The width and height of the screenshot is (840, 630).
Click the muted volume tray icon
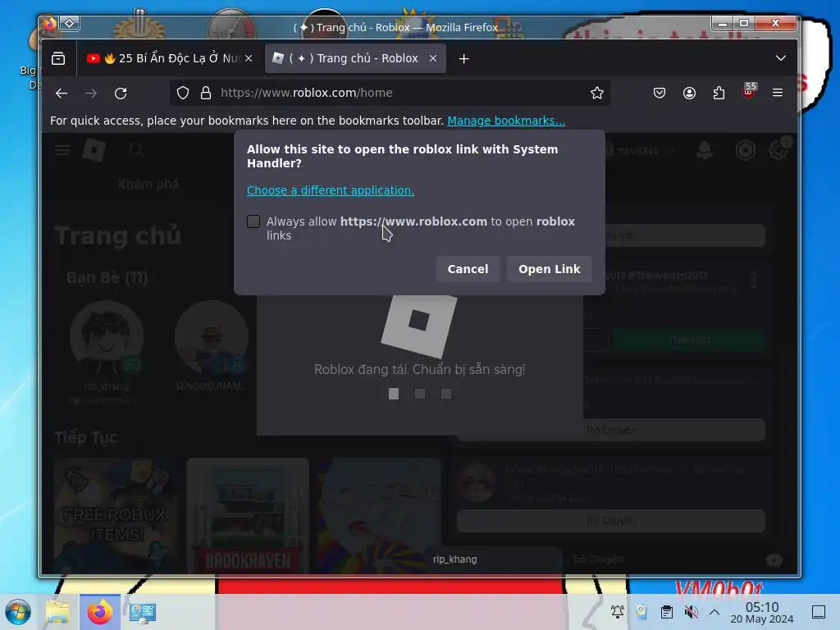(691, 611)
